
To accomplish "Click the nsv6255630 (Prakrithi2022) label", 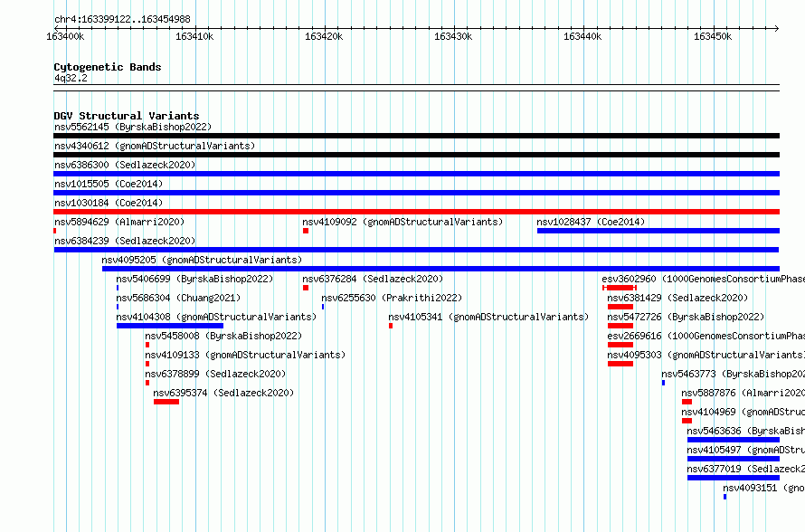I will tap(392, 298).
